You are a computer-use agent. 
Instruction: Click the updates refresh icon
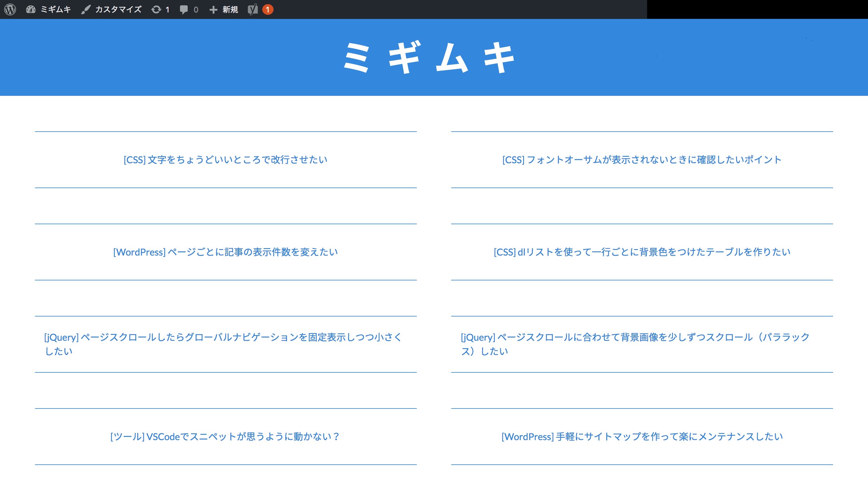pyautogui.click(x=156, y=9)
